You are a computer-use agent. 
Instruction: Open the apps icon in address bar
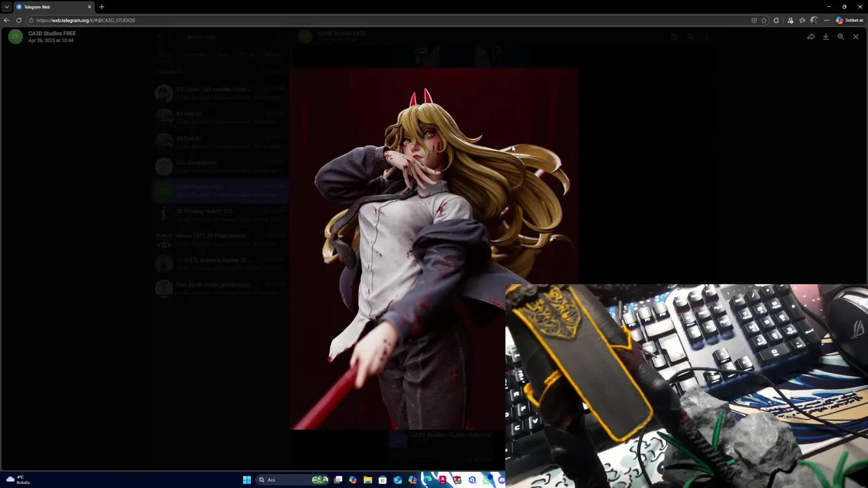point(754,20)
